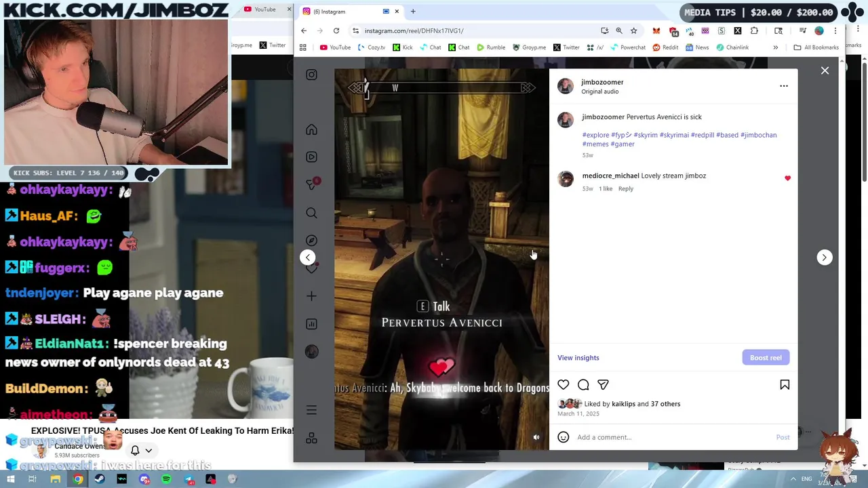
Task: Open Chrome three-dot menu
Action: [835, 30]
